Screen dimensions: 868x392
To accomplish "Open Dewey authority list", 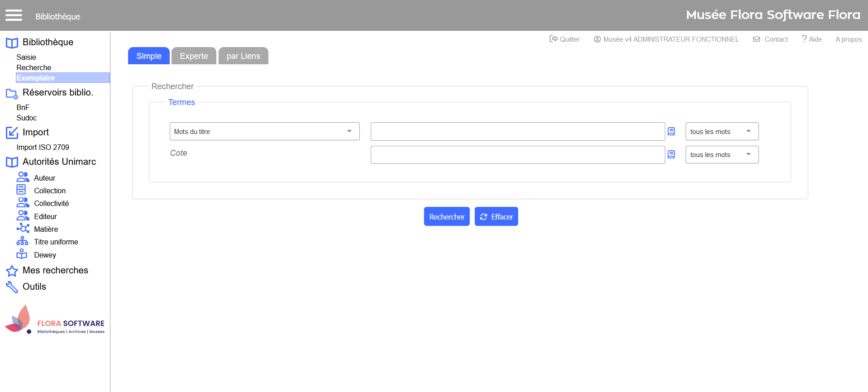I will (x=45, y=255).
